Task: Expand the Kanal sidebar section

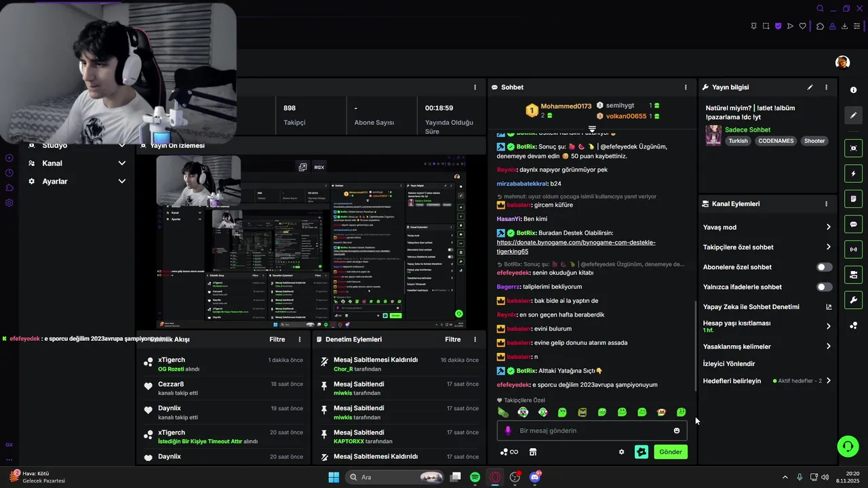Action: pos(77,163)
